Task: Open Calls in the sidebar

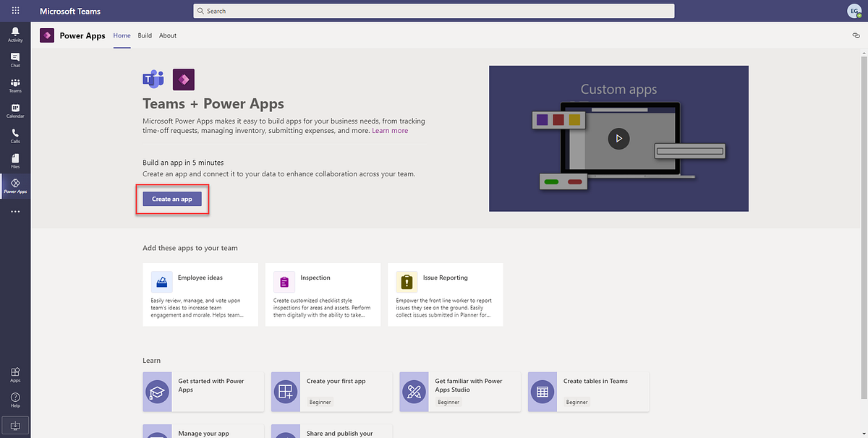Action: pyautogui.click(x=15, y=135)
